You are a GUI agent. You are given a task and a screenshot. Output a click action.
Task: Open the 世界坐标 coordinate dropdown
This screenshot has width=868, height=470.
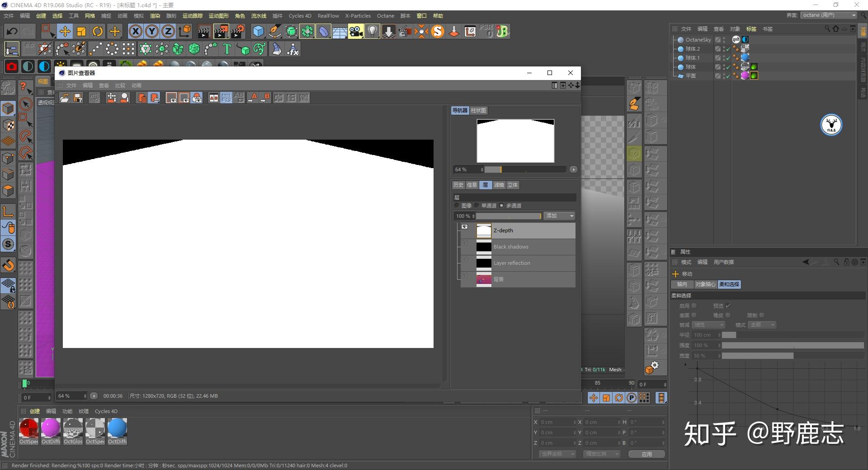[557, 454]
